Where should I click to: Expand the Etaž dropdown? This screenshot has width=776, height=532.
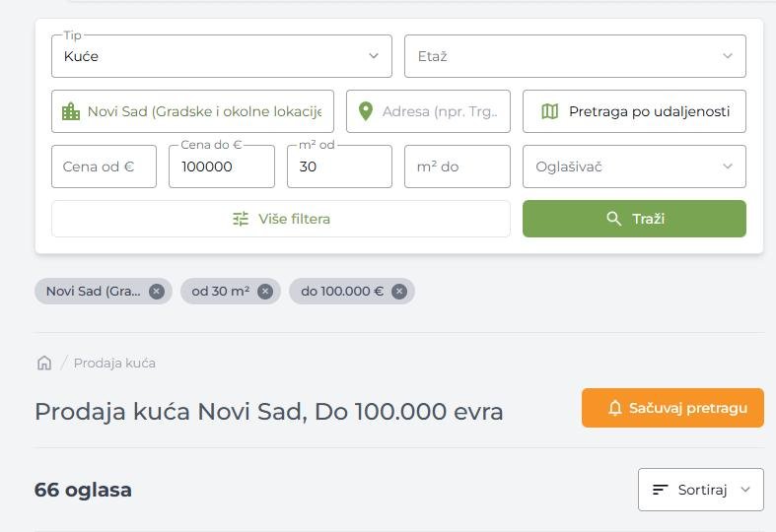pyautogui.click(x=575, y=56)
